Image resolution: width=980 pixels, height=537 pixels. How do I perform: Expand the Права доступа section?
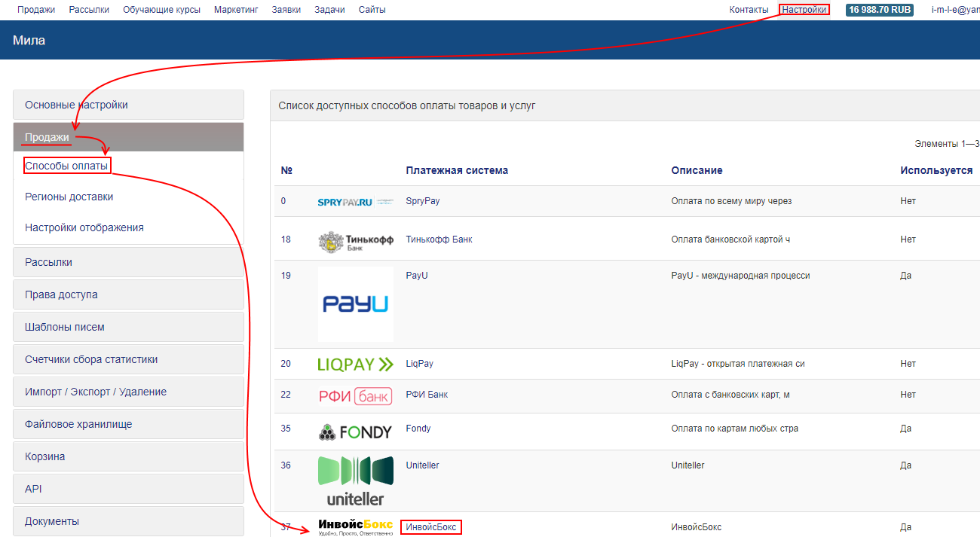[128, 294]
